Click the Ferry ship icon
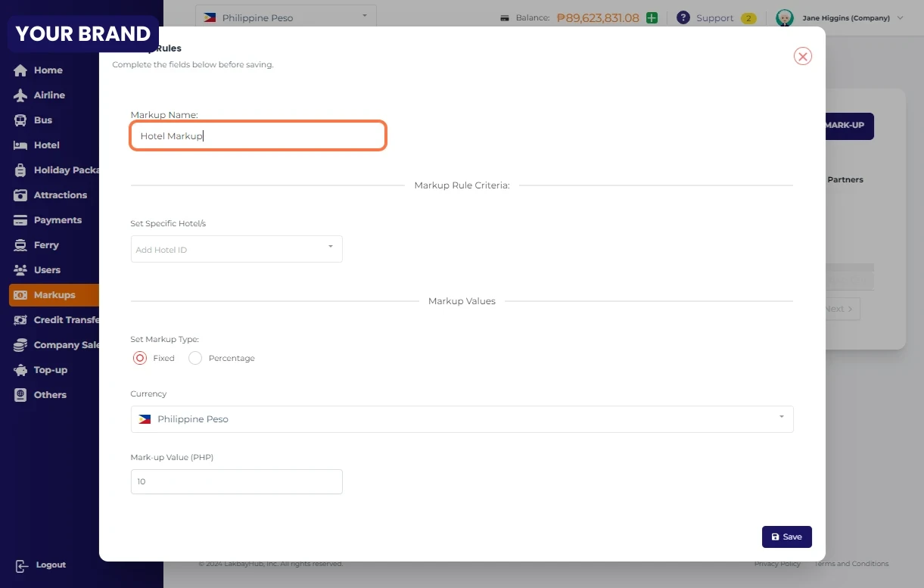The width and height of the screenshot is (924, 588). [x=20, y=245]
